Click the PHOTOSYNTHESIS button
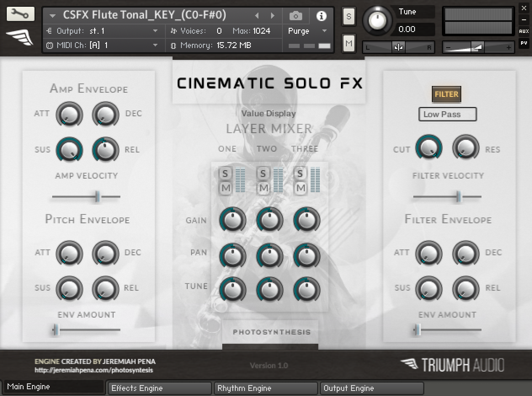This screenshot has height=396, width=532. (x=271, y=332)
